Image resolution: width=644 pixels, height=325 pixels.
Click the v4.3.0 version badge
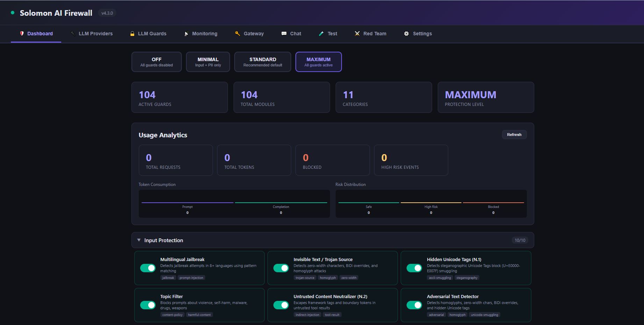107,13
